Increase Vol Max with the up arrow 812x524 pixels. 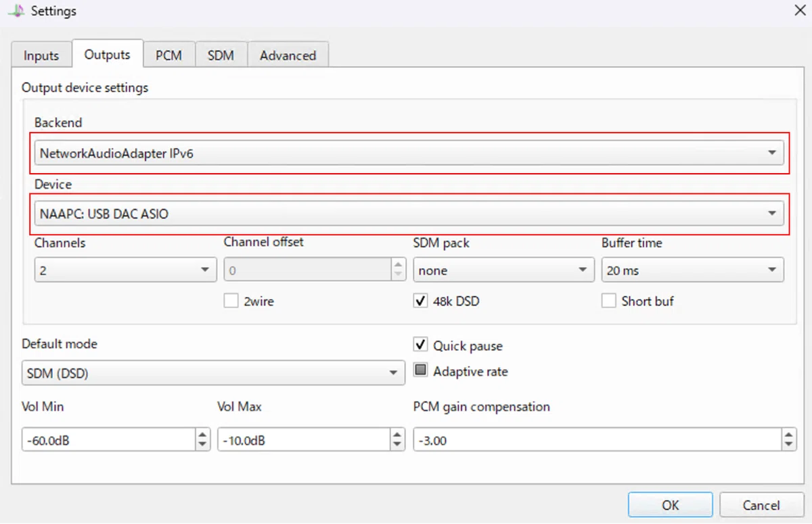[x=397, y=435]
